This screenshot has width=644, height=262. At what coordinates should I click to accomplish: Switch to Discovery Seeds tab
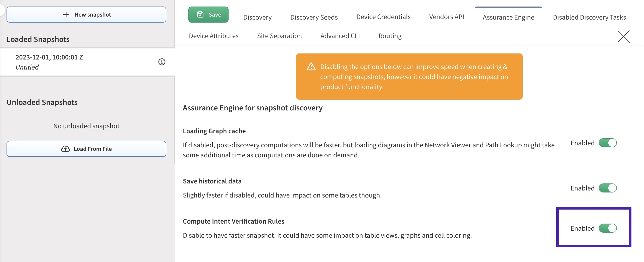point(314,17)
